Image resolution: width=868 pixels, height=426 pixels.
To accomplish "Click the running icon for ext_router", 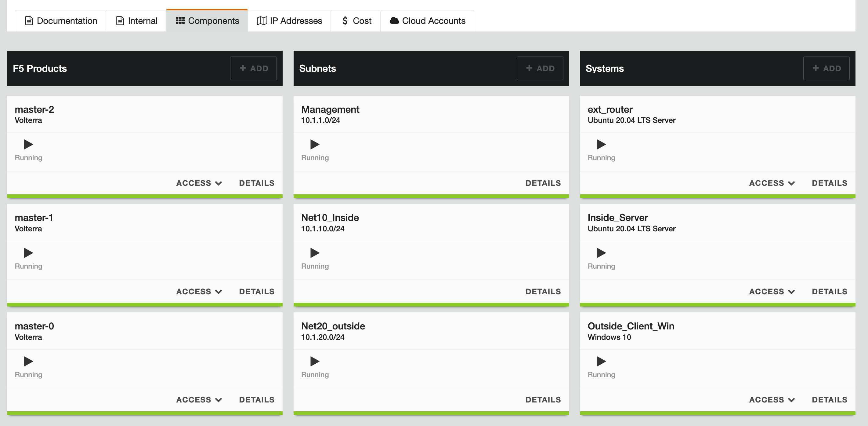I will pos(601,144).
